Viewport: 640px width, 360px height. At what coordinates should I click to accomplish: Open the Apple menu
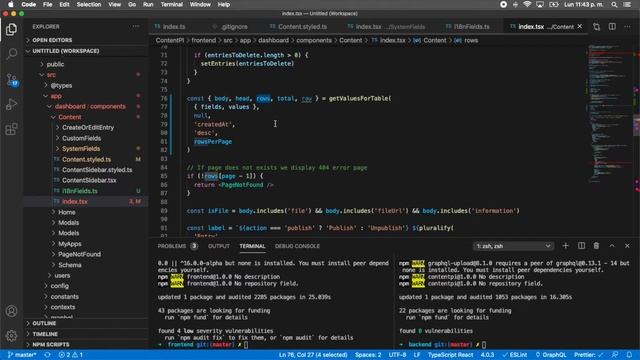point(11,4)
